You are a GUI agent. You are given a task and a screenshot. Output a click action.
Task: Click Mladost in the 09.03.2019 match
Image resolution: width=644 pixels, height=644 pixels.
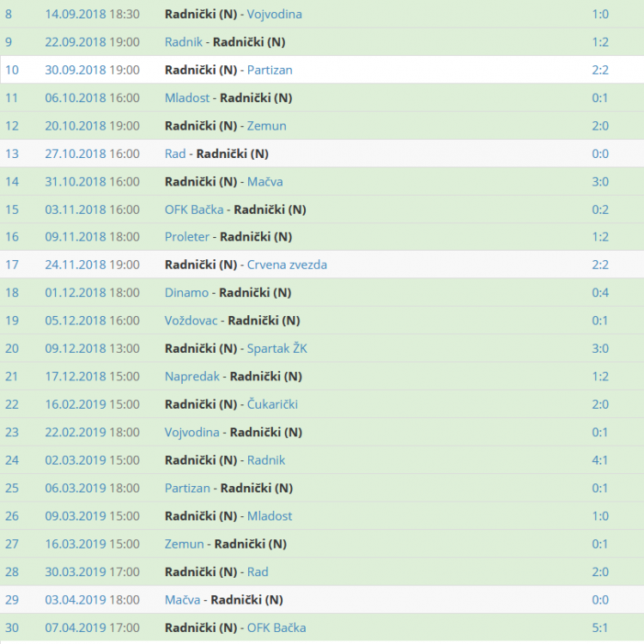[270, 516]
